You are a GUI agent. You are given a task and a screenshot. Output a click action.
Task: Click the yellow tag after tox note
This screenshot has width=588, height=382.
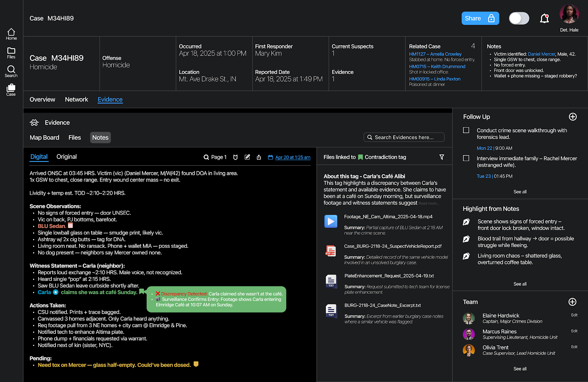196,364
